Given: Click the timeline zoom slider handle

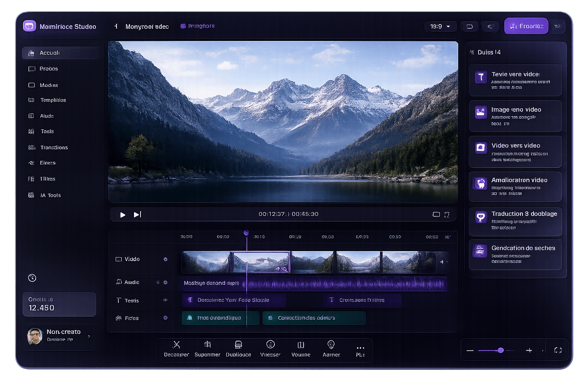Looking at the screenshot, I should [x=500, y=350].
